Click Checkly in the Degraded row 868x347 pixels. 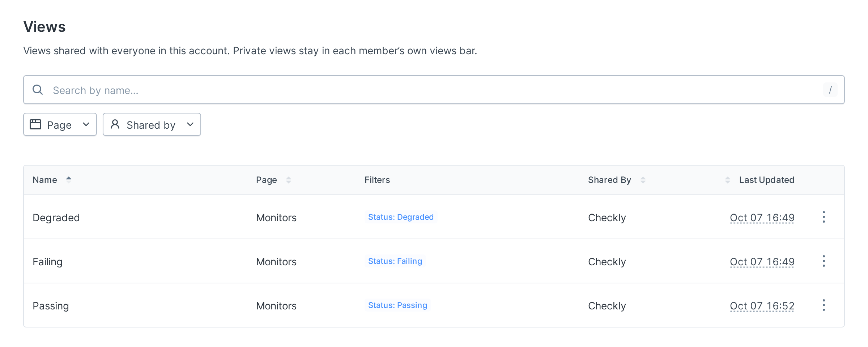(x=607, y=218)
